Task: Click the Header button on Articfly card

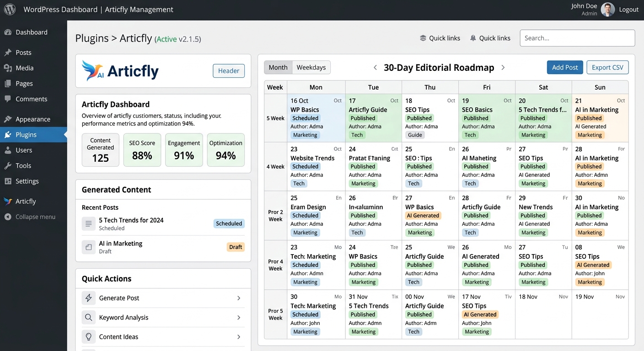Action: 229,71
